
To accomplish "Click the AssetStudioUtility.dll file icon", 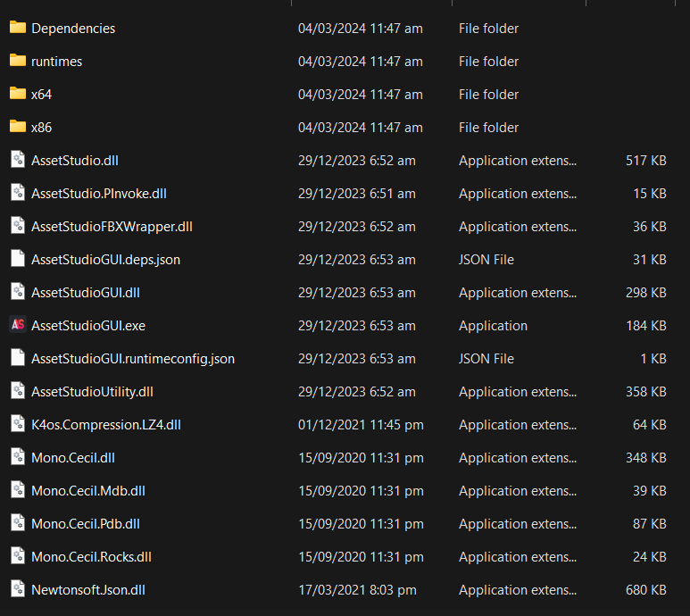I will [18, 390].
